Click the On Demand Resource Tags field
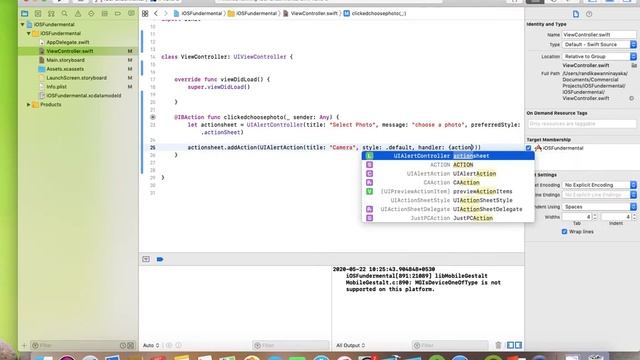The image size is (640, 360). 582,124
